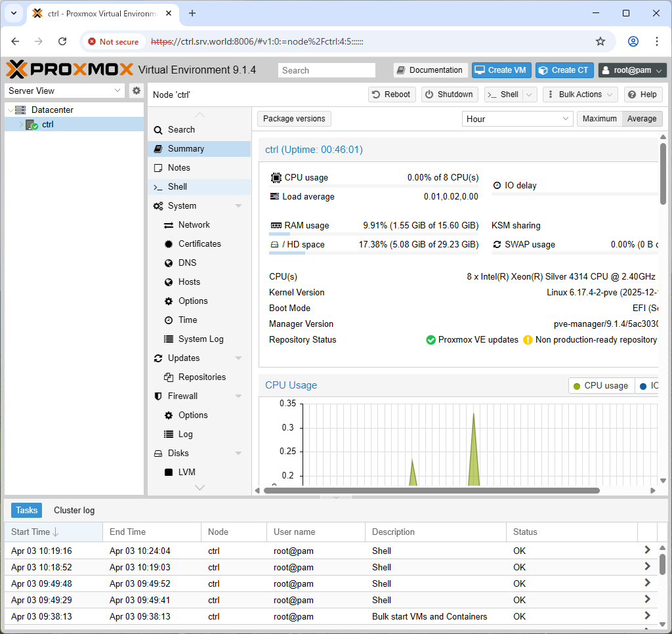Bookmark this page with the star icon
This screenshot has width=672, height=634.
[x=600, y=41]
